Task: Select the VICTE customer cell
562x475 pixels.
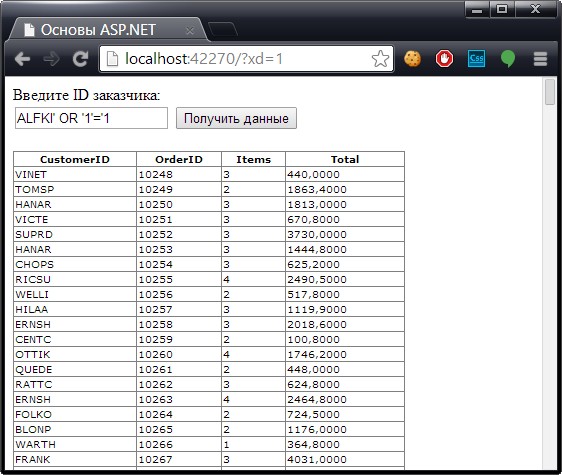Action: click(x=75, y=219)
